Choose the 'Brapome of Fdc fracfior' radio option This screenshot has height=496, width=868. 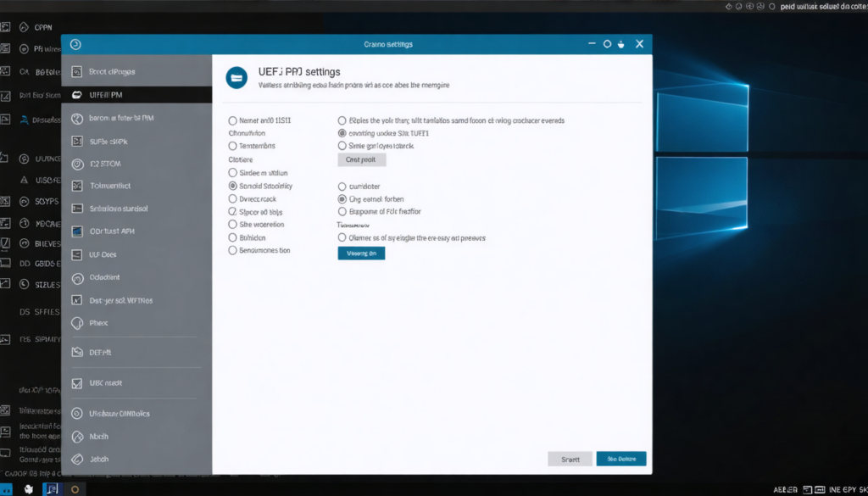(x=342, y=211)
